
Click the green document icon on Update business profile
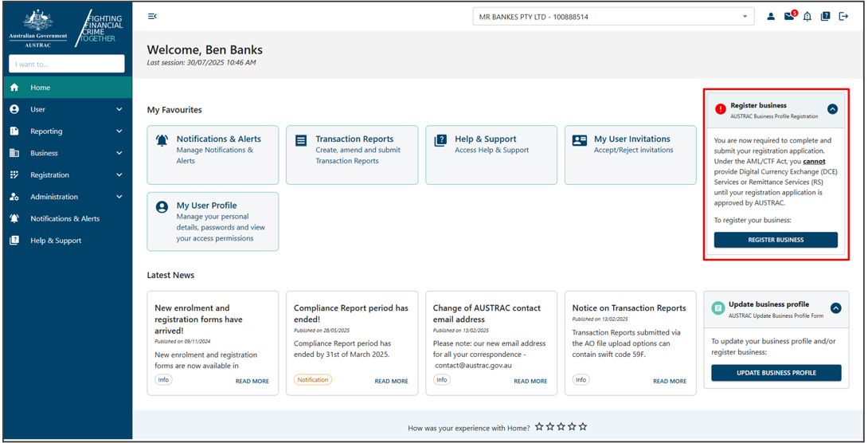tap(717, 308)
